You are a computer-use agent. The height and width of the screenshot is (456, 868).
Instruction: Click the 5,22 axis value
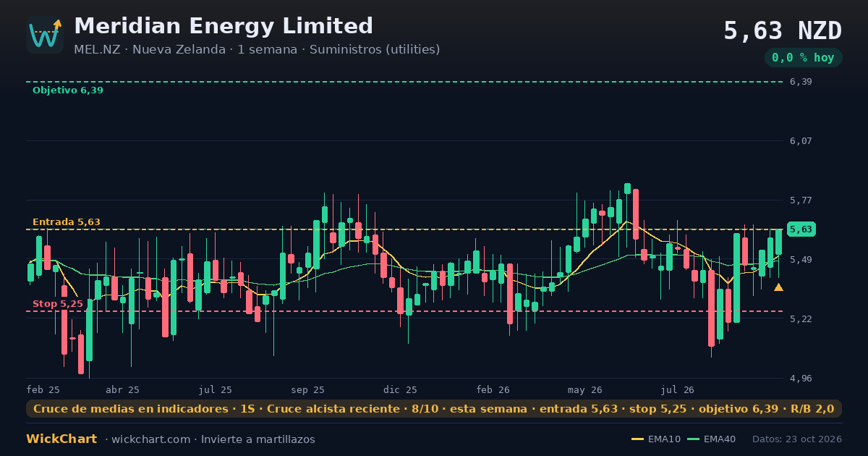(x=801, y=319)
